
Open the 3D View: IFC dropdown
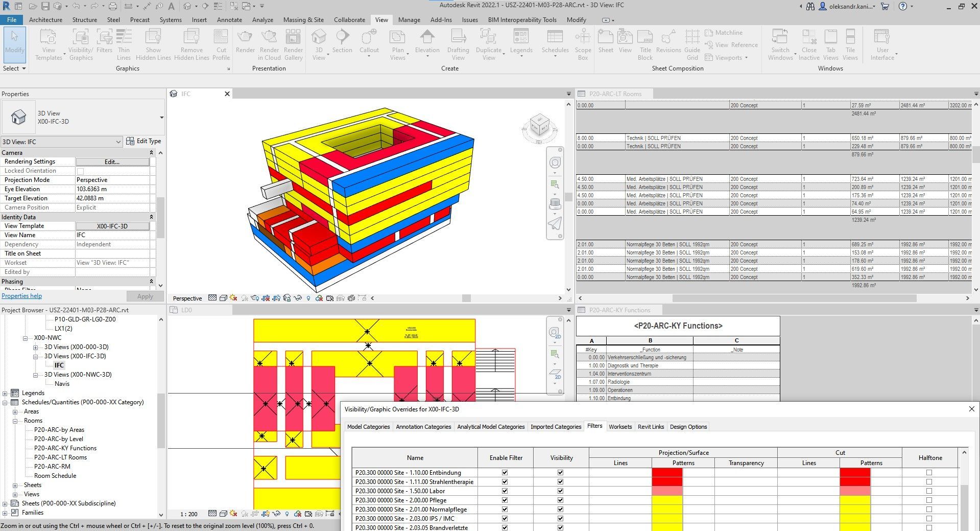coord(61,142)
